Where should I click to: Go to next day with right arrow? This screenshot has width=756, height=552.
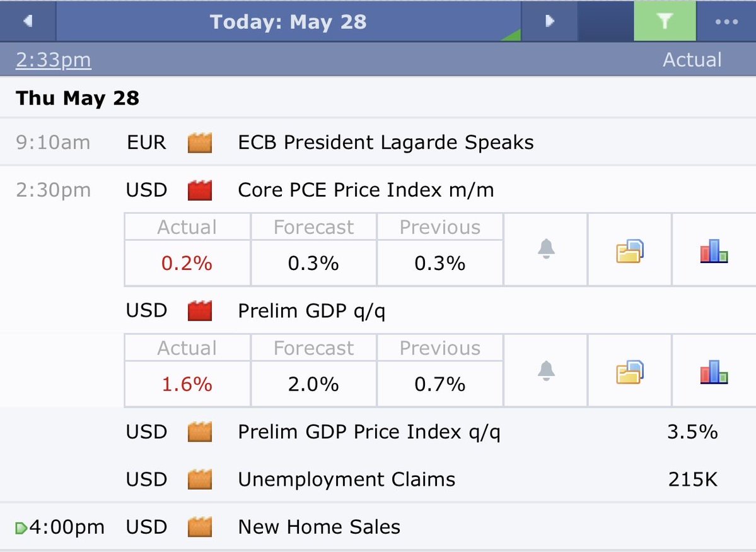pyautogui.click(x=549, y=21)
